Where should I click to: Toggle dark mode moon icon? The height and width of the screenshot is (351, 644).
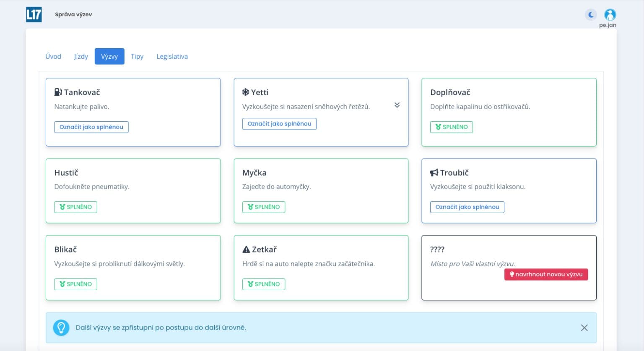pos(591,15)
